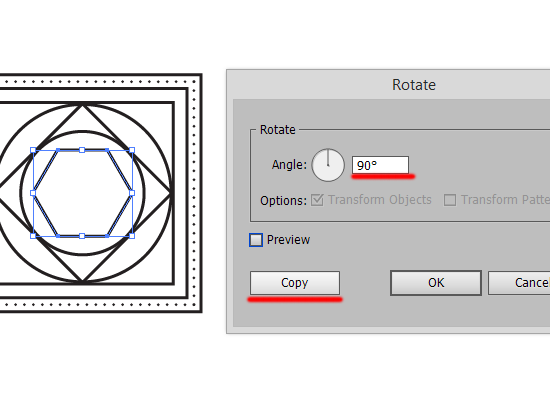The width and height of the screenshot is (550, 400).
Task: Enable the Preview checkbox
Action: [x=256, y=240]
